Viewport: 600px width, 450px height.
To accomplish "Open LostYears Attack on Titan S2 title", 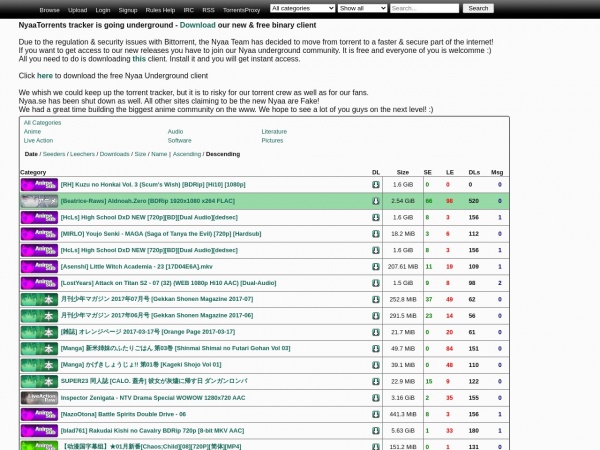I will pyautogui.click(x=168, y=283).
